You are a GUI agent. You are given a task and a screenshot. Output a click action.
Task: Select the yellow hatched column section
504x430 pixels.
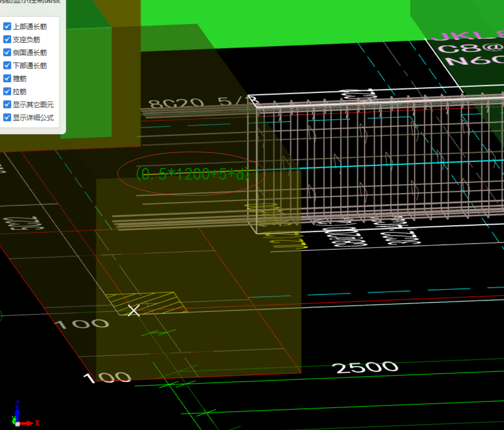147,303
